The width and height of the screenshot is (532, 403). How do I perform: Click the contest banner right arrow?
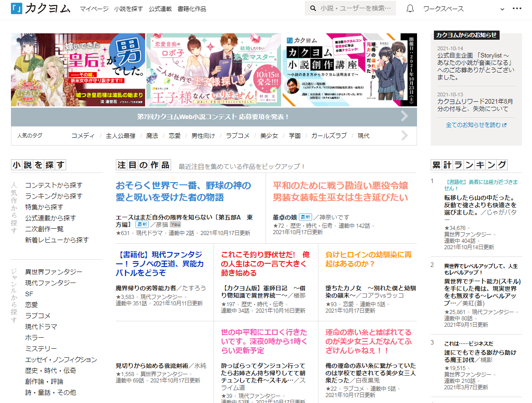click(404, 116)
